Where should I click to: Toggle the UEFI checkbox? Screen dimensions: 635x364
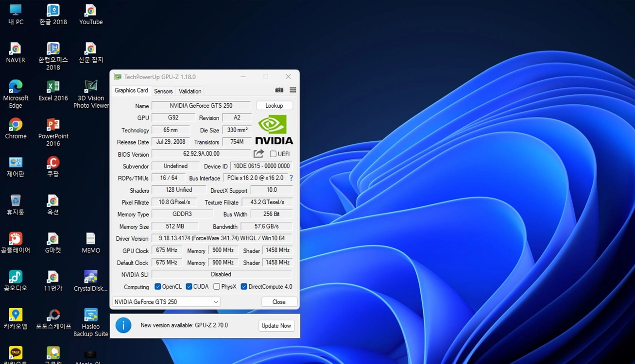pyautogui.click(x=273, y=154)
